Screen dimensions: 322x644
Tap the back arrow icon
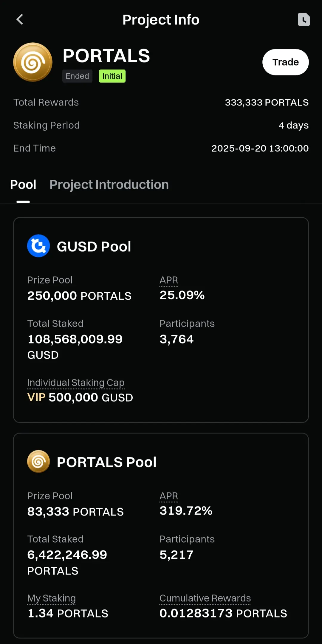coord(20,20)
